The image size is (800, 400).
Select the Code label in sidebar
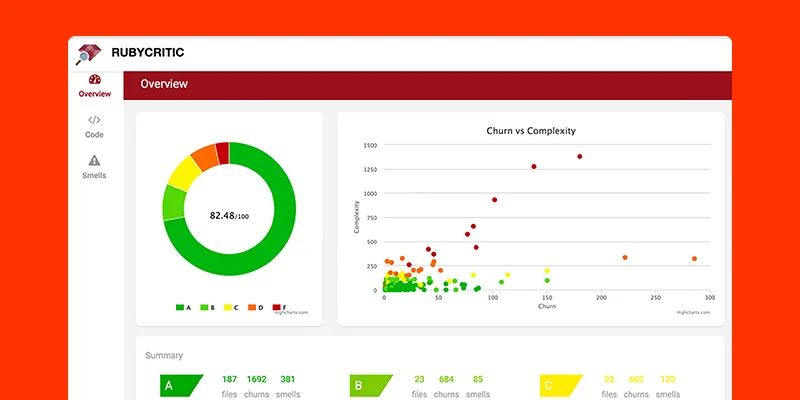click(94, 135)
